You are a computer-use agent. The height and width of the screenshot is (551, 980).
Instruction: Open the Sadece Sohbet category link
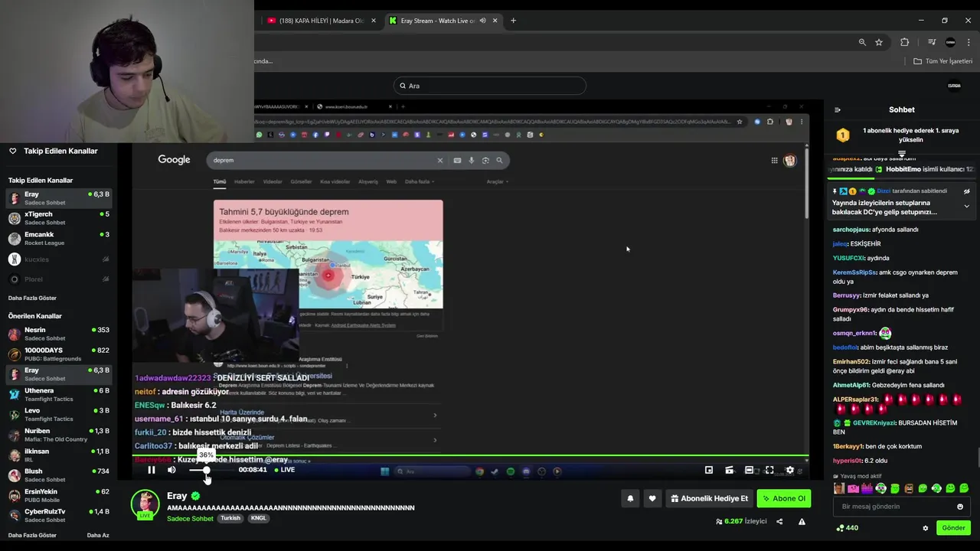click(190, 518)
